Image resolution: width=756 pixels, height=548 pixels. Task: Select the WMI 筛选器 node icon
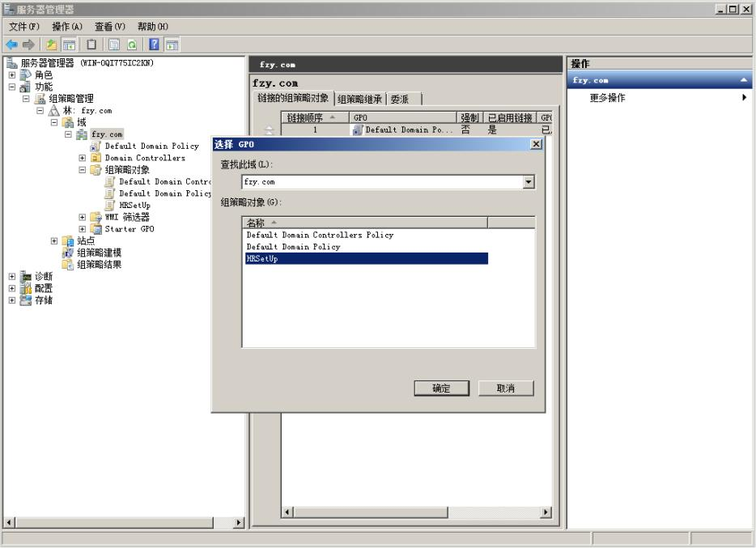pos(96,219)
